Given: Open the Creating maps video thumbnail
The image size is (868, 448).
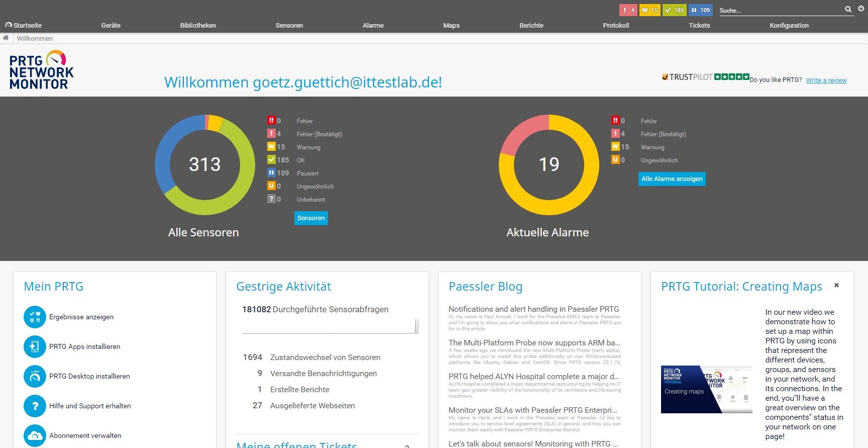Looking at the screenshot, I should [x=706, y=390].
